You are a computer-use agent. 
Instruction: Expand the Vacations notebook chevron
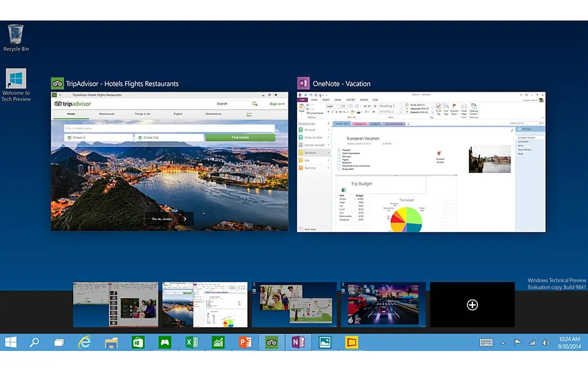point(327,152)
